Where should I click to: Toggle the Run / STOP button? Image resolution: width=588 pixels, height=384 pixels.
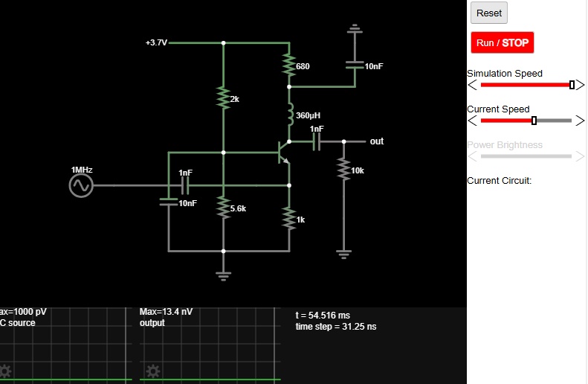[502, 42]
